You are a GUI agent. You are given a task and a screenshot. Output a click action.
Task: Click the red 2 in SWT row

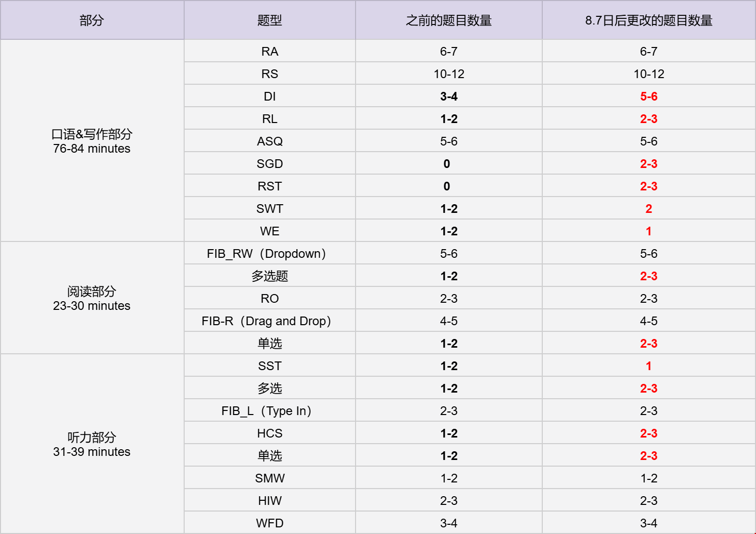click(648, 209)
